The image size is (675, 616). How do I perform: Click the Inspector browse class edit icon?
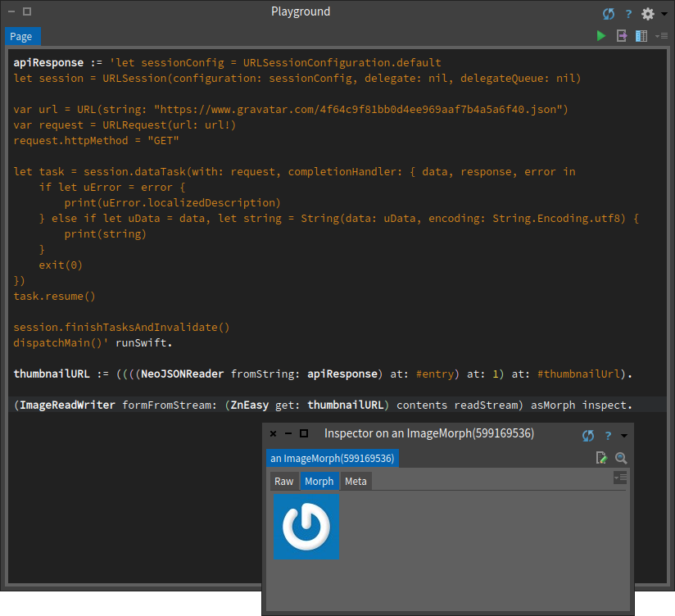(x=601, y=458)
